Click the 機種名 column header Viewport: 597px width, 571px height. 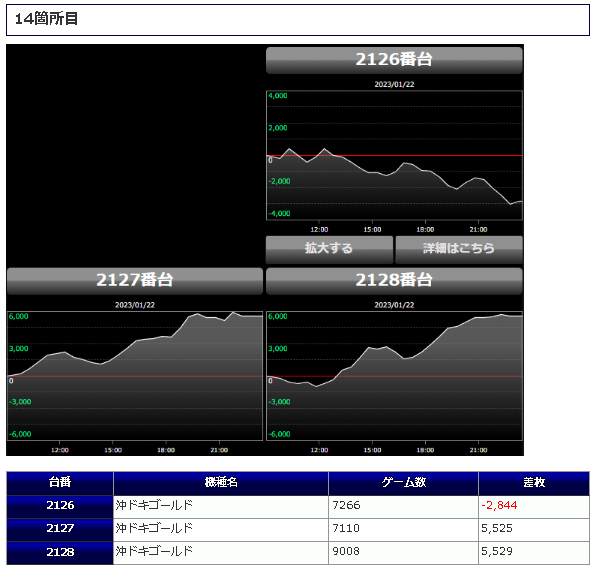coord(221,483)
